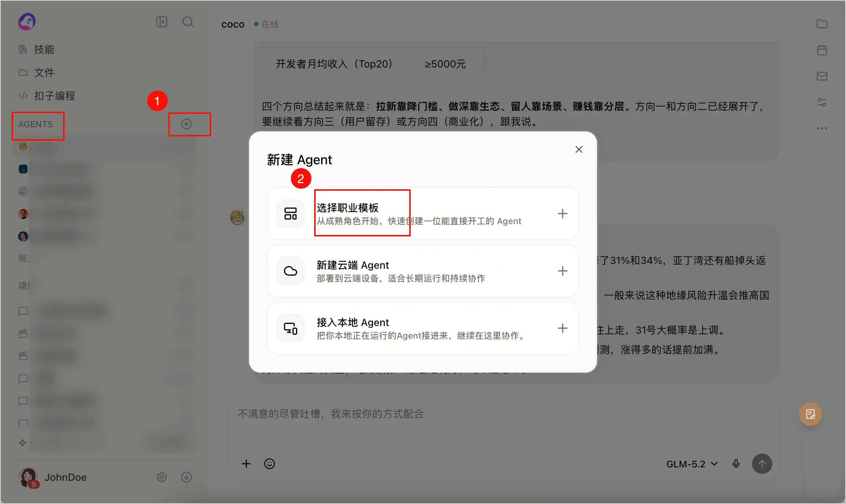The height and width of the screenshot is (504, 846).
Task: Open the three-dot more options menu
Action: [822, 128]
